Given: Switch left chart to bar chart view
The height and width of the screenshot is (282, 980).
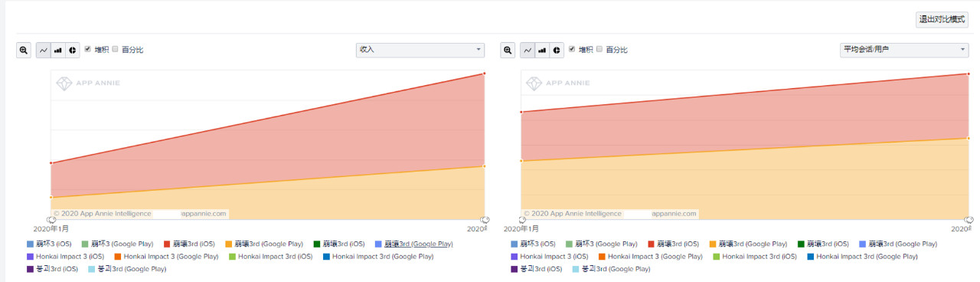Looking at the screenshot, I should coord(58,50).
